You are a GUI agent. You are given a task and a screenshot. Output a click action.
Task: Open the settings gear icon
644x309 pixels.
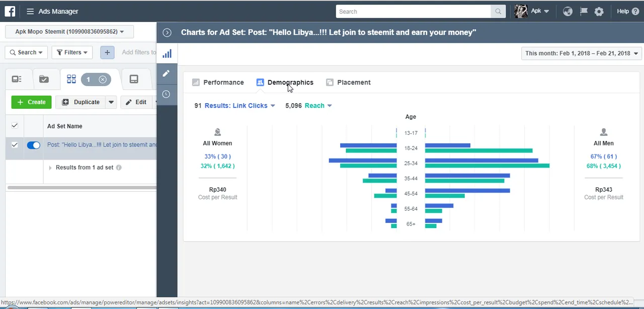[599, 11]
